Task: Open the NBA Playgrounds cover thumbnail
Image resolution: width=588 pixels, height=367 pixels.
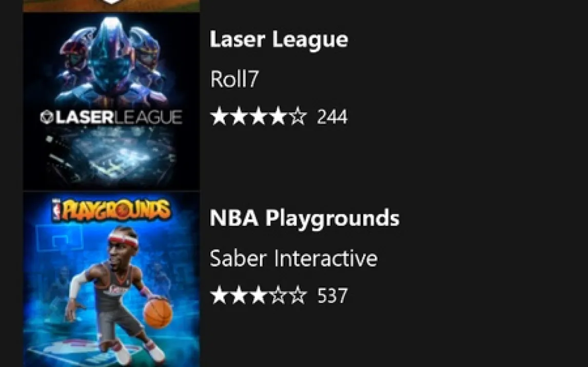Action: [x=111, y=280]
